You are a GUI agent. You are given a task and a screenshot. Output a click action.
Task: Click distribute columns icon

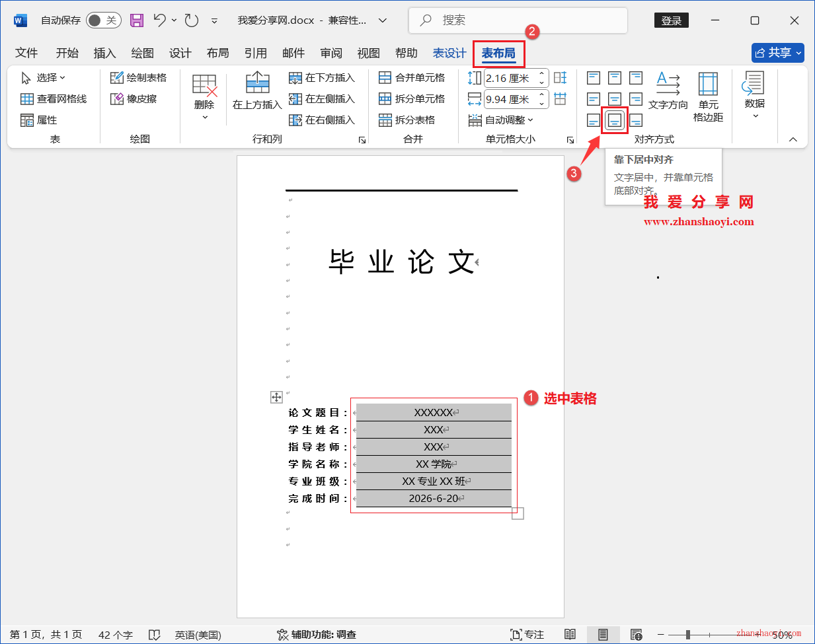coord(561,99)
